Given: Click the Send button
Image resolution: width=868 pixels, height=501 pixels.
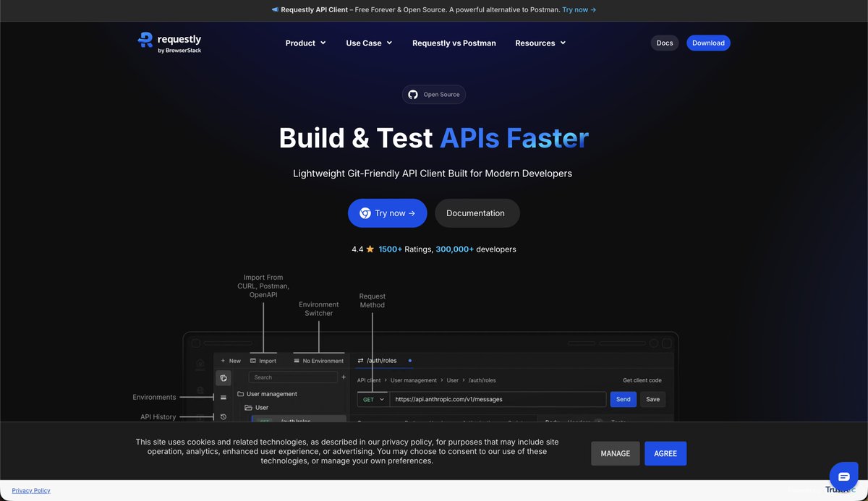Looking at the screenshot, I should tap(624, 399).
